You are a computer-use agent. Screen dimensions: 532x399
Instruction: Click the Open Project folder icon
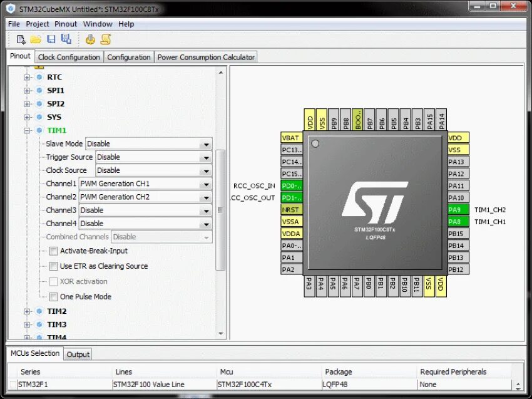pyautogui.click(x=36, y=39)
